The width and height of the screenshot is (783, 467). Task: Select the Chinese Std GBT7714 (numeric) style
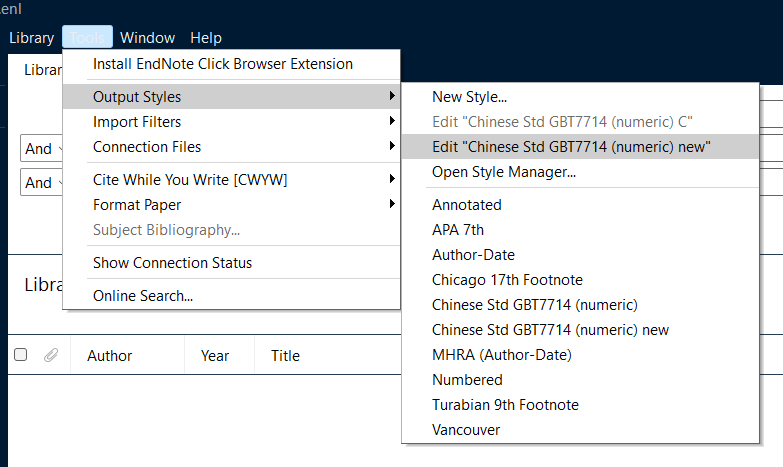[x=580, y=304]
